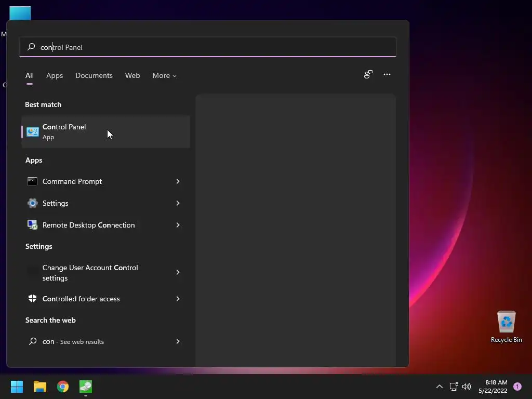The width and height of the screenshot is (532, 399).
Task: Open File Explorer from the taskbar
Action: click(39, 387)
